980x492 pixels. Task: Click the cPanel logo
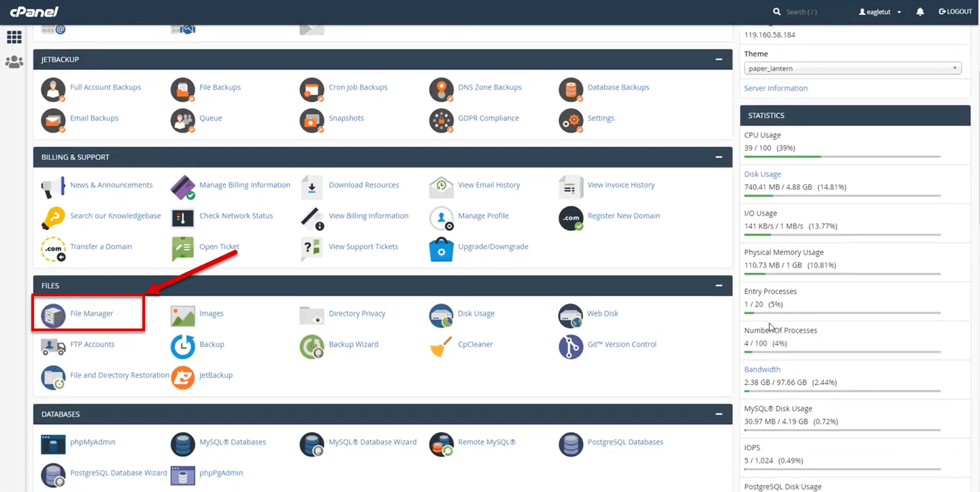34,12
